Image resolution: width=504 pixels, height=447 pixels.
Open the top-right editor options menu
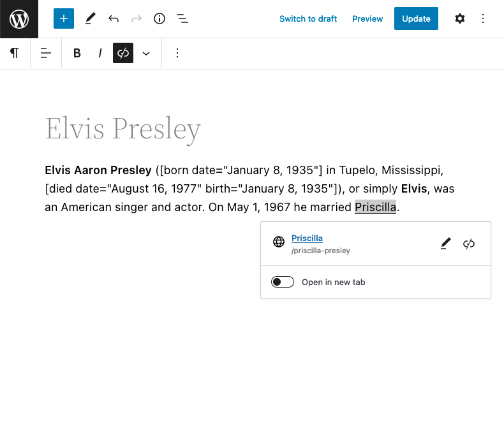pos(483,18)
